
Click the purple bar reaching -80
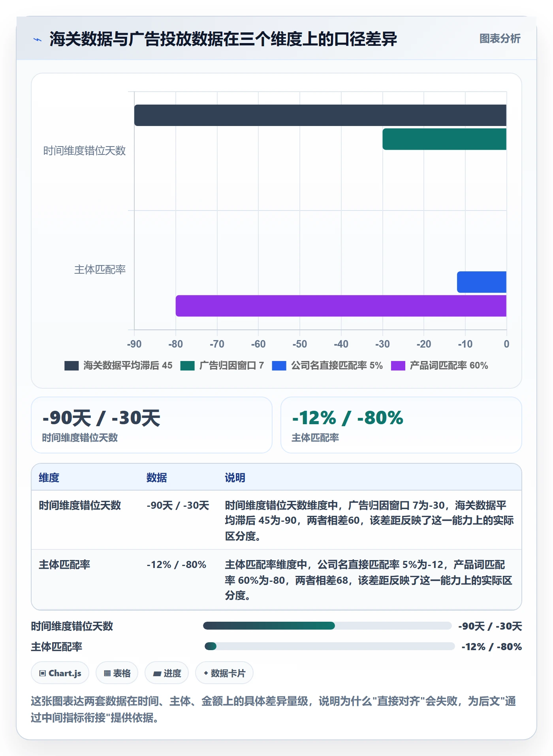click(341, 306)
